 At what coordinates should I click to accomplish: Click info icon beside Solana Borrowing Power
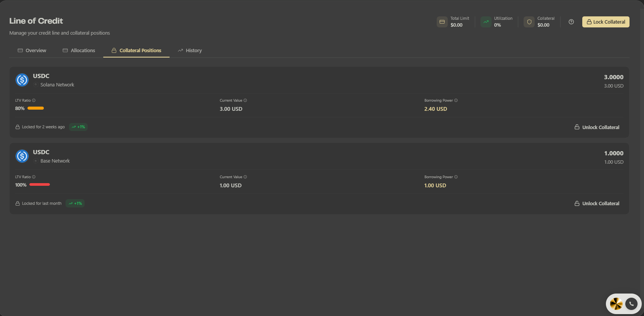(456, 101)
